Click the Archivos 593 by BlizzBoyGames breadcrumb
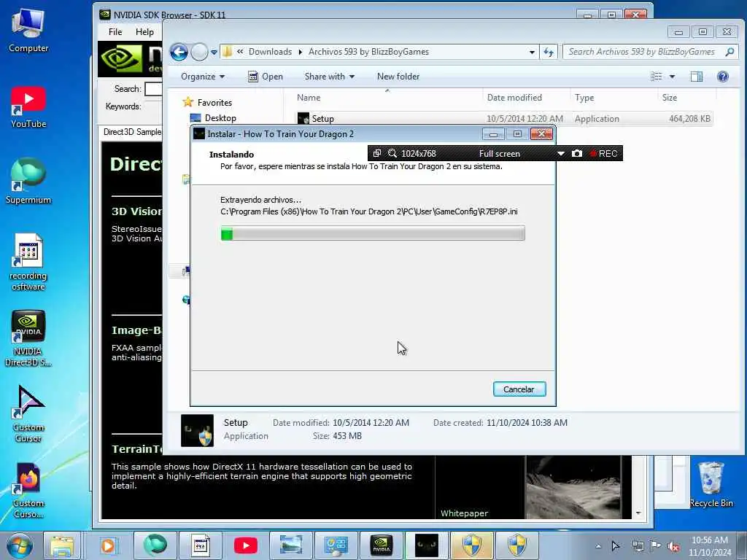The image size is (747, 560). click(x=368, y=52)
